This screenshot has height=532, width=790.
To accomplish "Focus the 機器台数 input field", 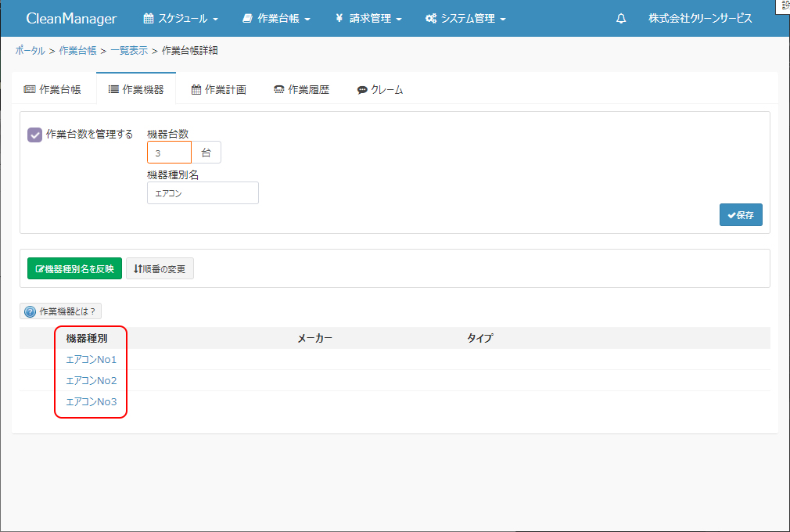I will point(169,153).
